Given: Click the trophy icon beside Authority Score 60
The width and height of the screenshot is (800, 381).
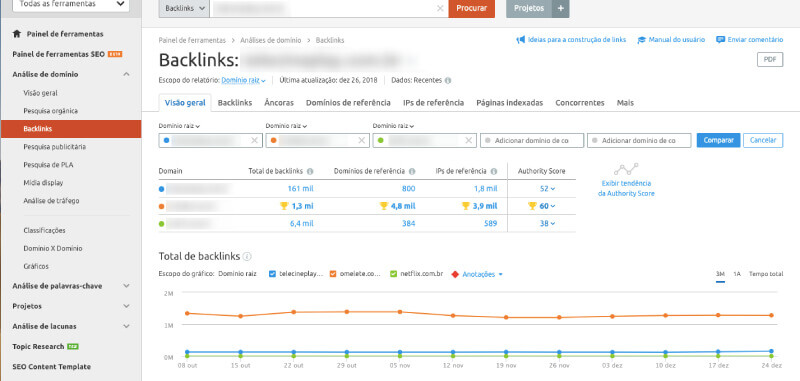Looking at the screenshot, I should click(x=532, y=206).
